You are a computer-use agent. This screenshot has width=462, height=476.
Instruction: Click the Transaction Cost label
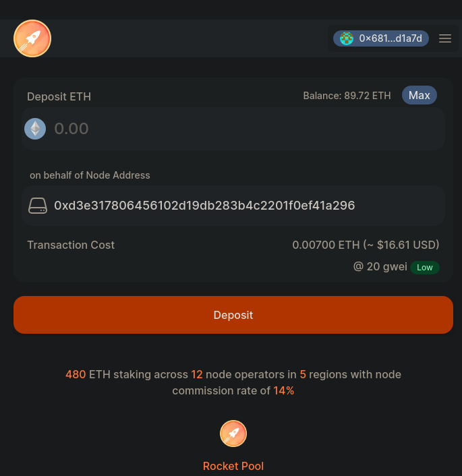[x=71, y=245]
